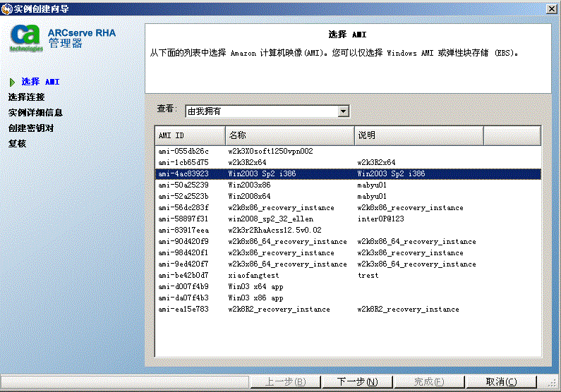Select the 复核 wizard step
The image size is (561, 392).
tap(17, 144)
